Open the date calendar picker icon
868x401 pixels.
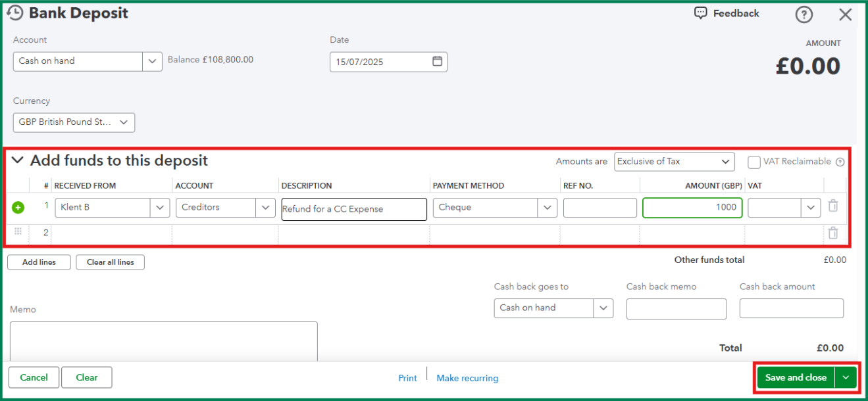(437, 61)
